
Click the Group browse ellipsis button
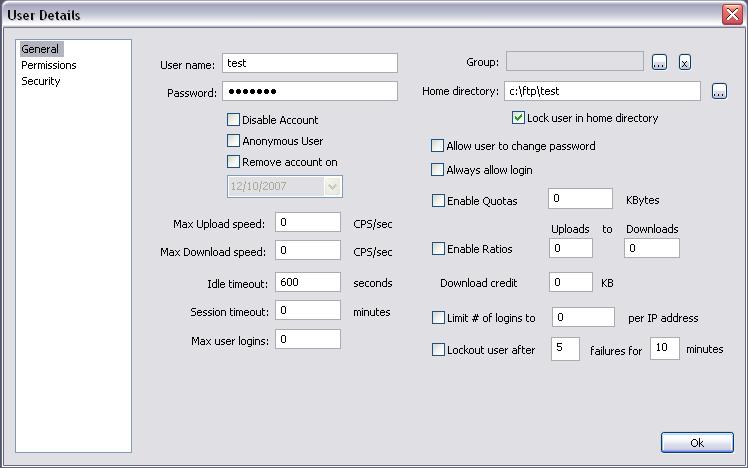point(659,63)
